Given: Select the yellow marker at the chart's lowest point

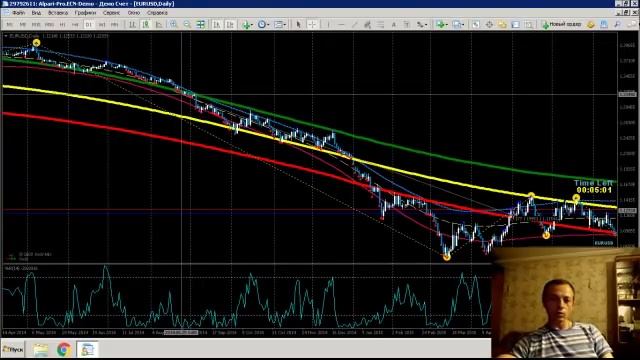Looking at the screenshot, I should pyautogui.click(x=447, y=257).
